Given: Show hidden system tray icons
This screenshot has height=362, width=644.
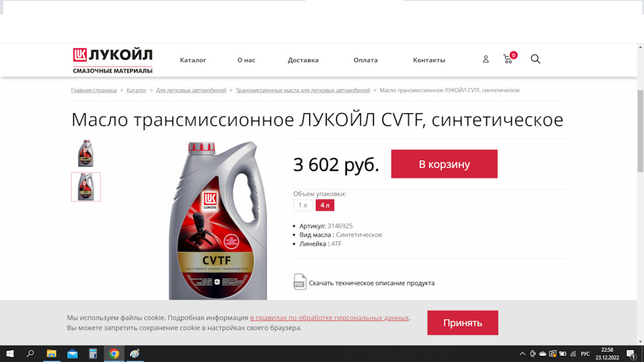Looking at the screenshot, I should tap(522, 354).
